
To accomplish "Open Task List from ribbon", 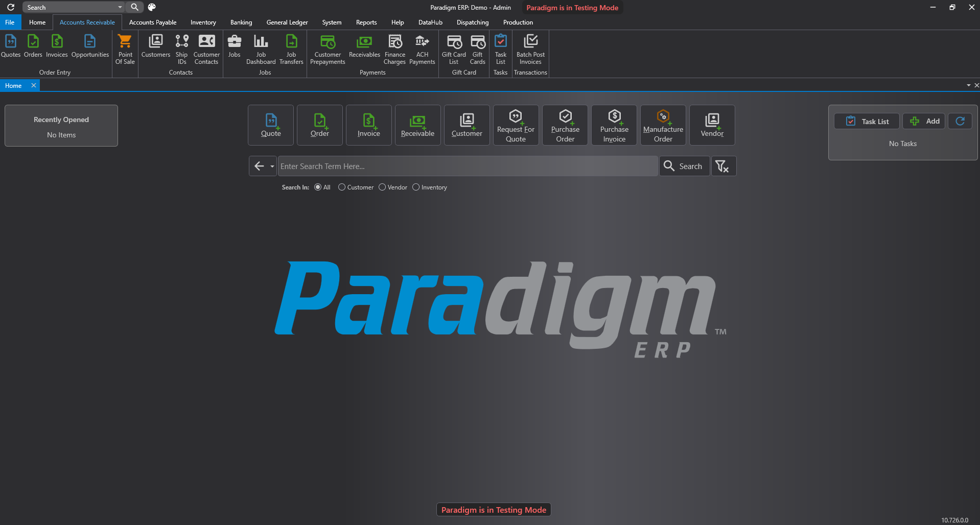I will point(501,49).
